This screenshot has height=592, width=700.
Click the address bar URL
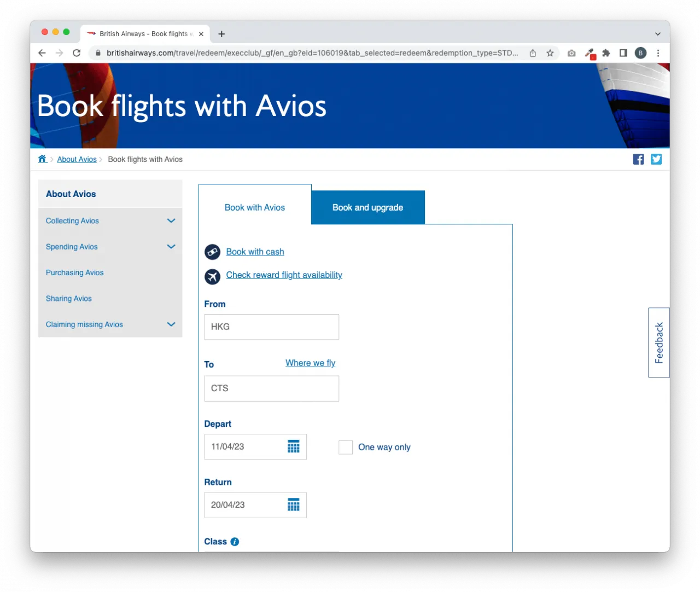(x=312, y=53)
